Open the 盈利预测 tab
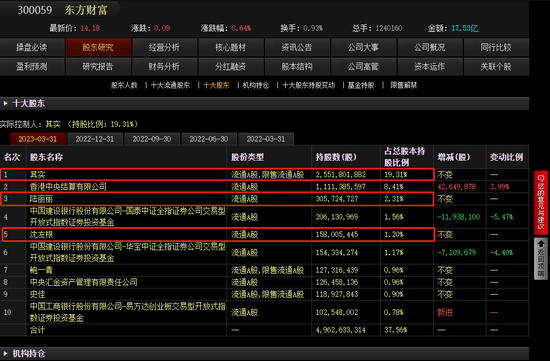This screenshot has width=550, height=361. pyautogui.click(x=32, y=67)
